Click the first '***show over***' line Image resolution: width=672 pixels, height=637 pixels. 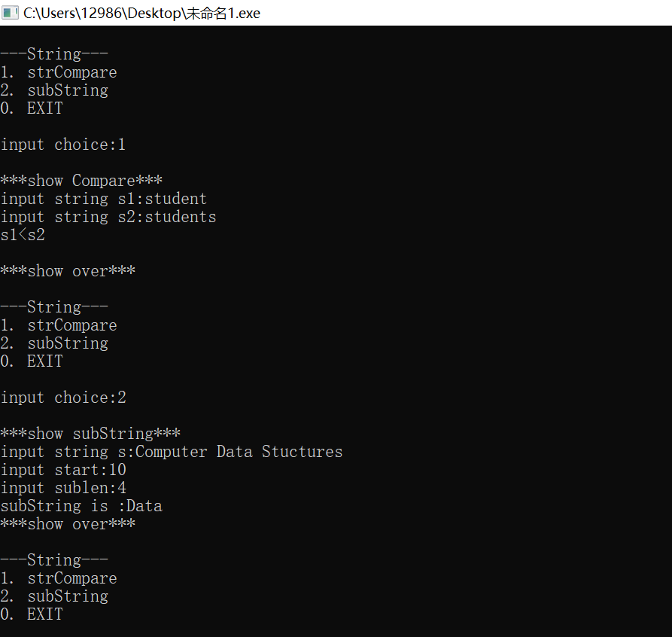(68, 271)
